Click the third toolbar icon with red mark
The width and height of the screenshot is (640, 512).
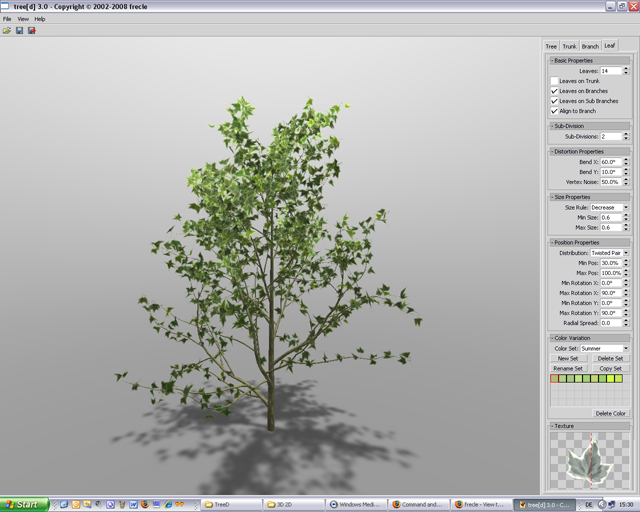(x=31, y=31)
